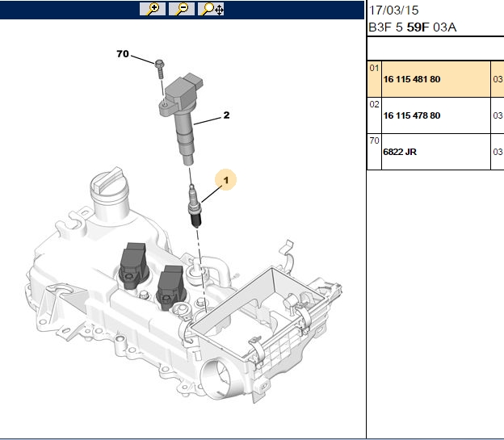Click the spark plug in the diagram
The height and width of the screenshot is (440, 504).
click(x=194, y=207)
